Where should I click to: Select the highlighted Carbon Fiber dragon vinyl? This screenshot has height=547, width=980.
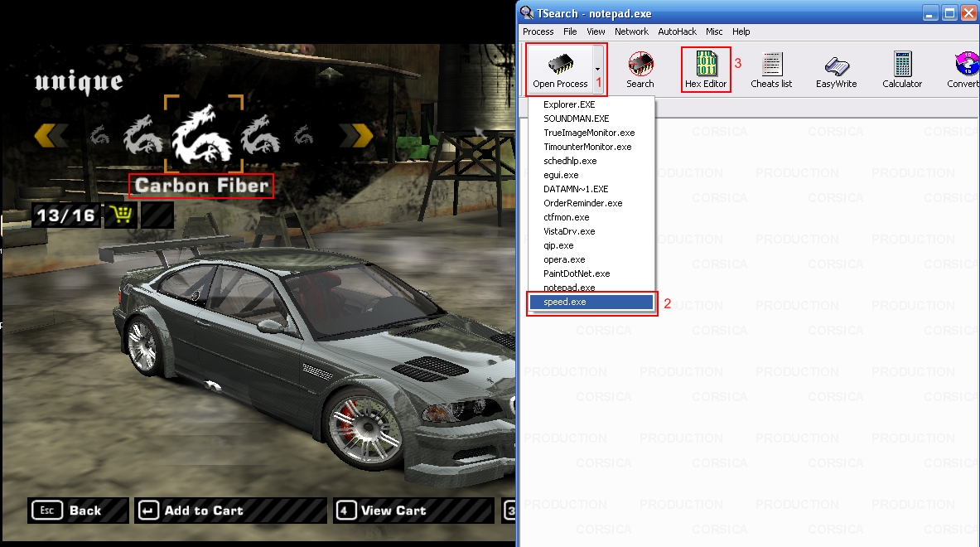203,133
